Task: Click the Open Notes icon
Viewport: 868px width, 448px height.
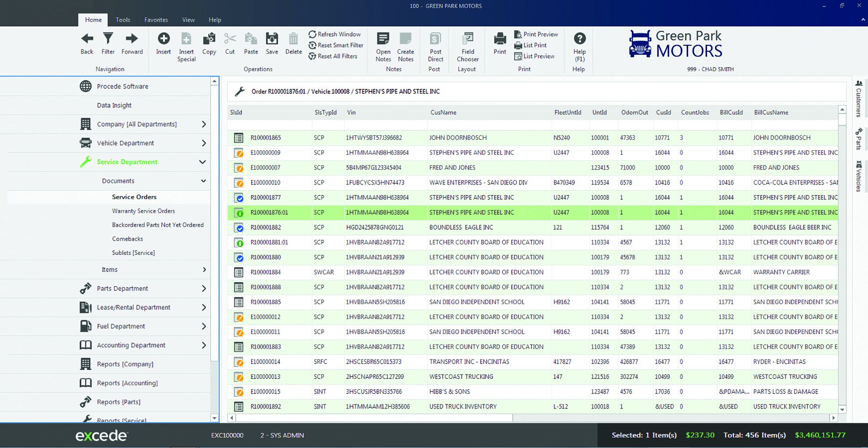Action: point(383,39)
